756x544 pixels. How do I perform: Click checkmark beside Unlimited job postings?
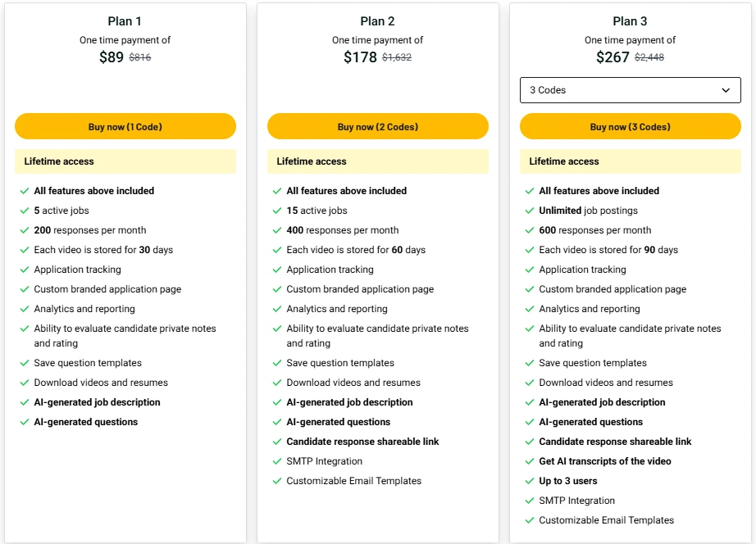click(x=530, y=211)
